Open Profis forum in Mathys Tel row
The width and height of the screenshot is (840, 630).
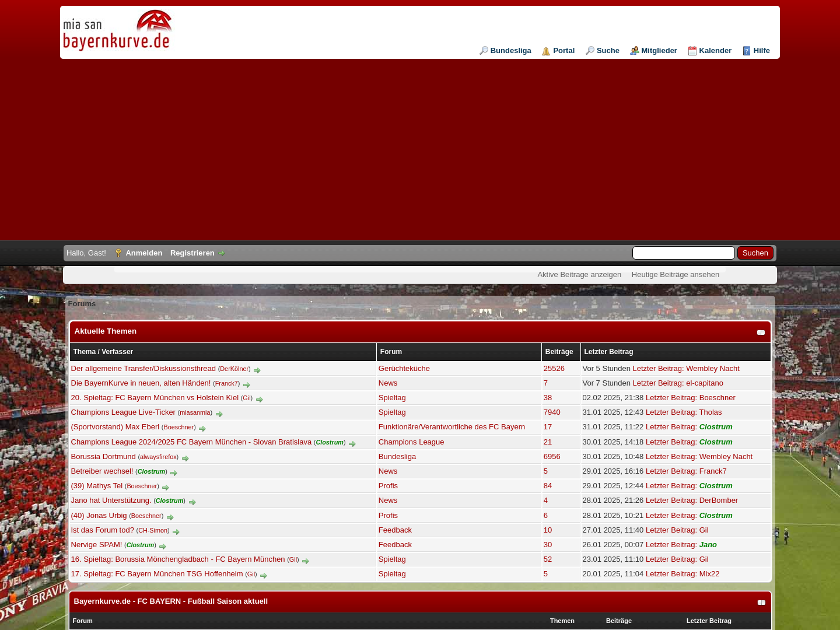[388, 486]
